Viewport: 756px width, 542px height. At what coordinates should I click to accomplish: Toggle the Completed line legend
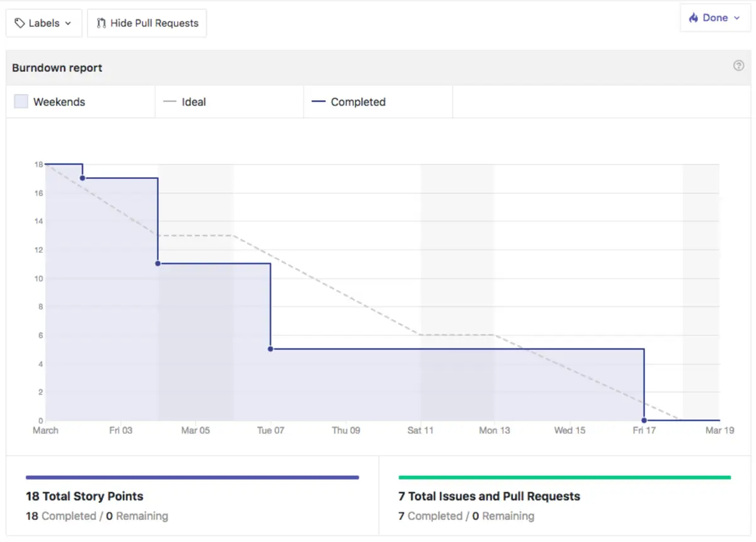(378, 102)
